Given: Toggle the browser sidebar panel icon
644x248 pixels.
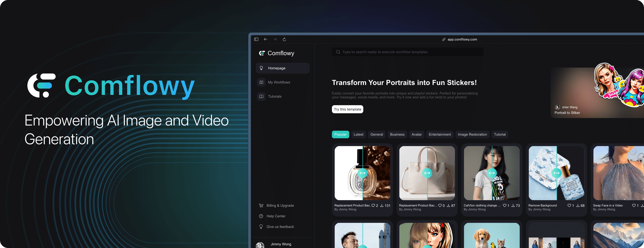Looking at the screenshot, I should pos(256,39).
